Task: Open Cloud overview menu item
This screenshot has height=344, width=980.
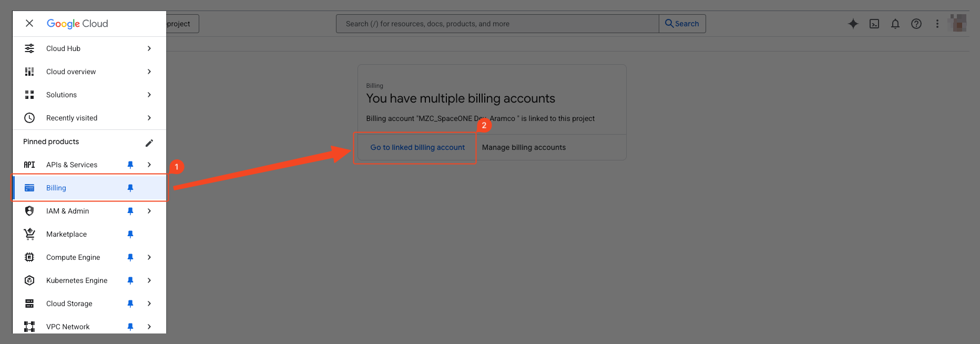Action: pyautogui.click(x=89, y=72)
